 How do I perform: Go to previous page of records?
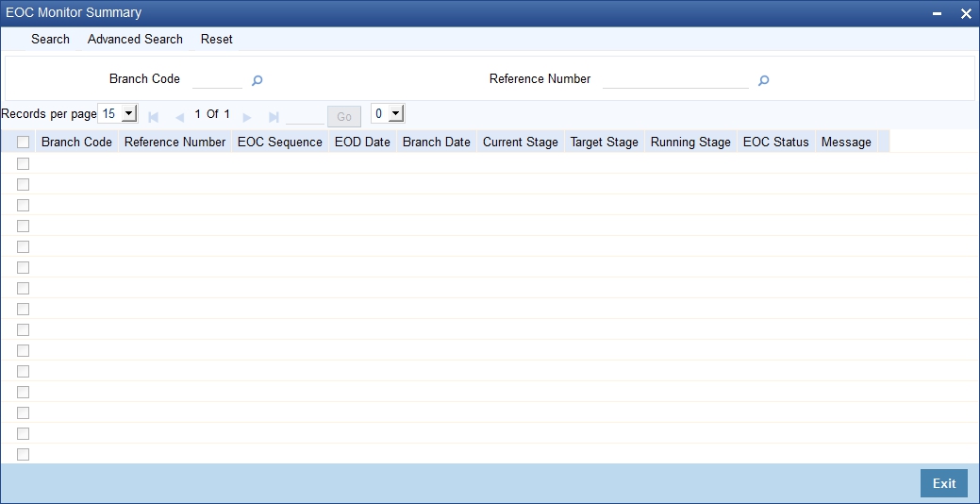(180, 117)
